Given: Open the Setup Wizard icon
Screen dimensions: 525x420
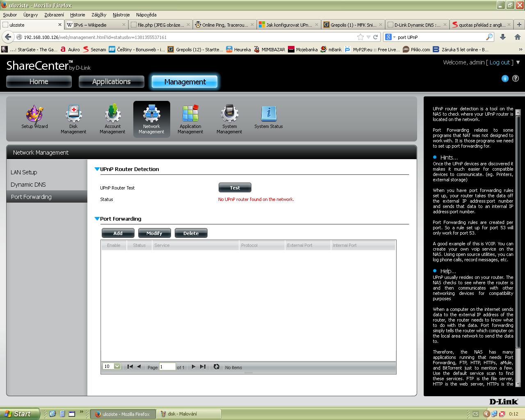Looking at the screenshot, I should tap(34, 117).
